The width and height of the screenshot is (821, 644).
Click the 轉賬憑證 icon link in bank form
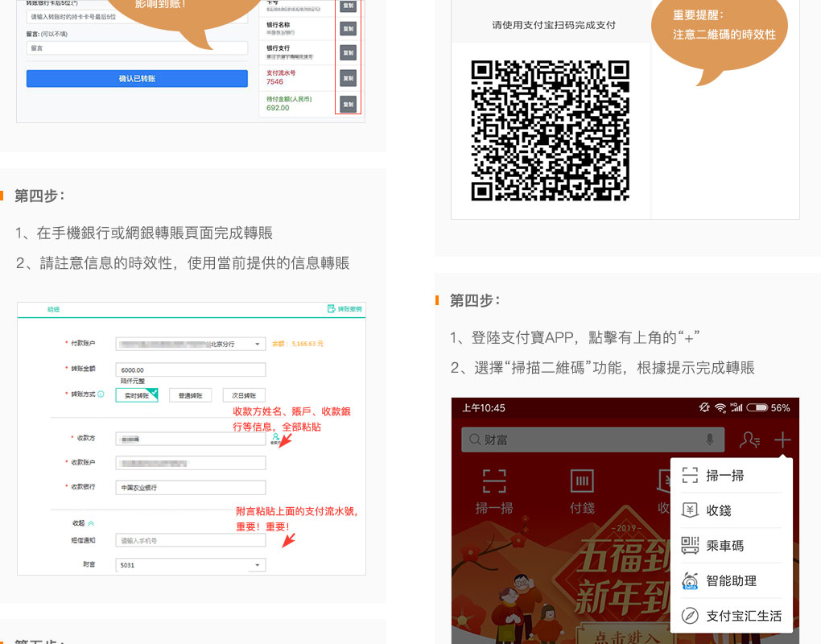(344, 309)
